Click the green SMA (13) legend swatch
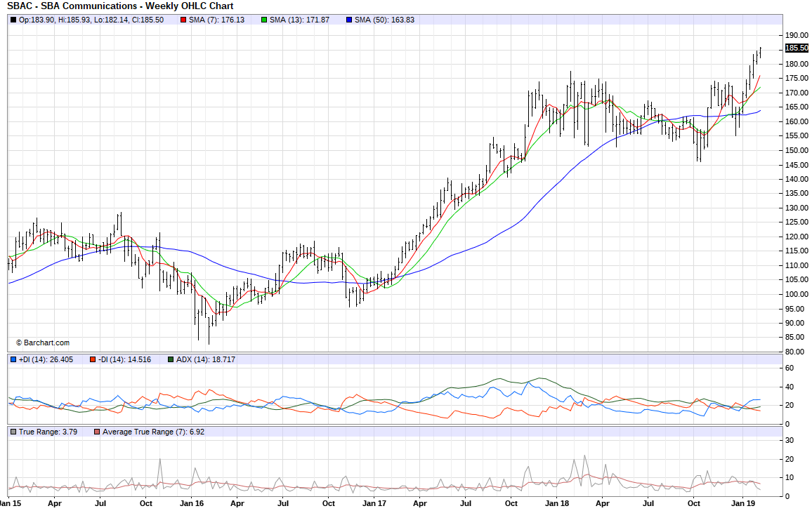Viewport: 812px width, 525px height. [264, 20]
